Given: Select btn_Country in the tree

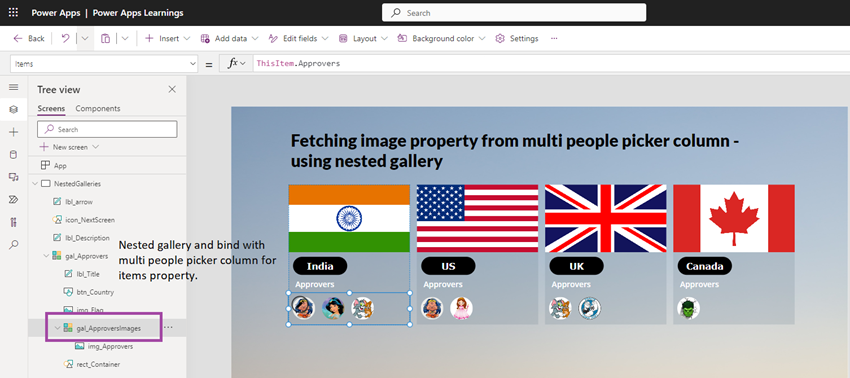Looking at the screenshot, I should 95,292.
